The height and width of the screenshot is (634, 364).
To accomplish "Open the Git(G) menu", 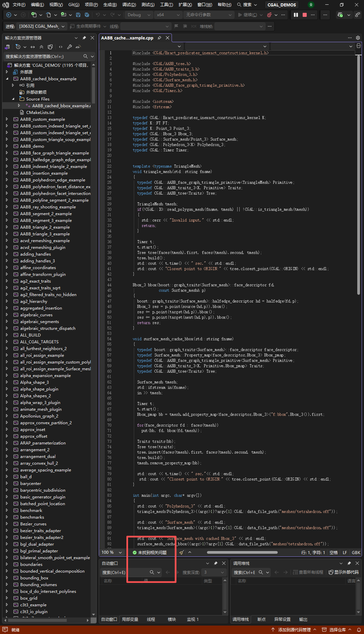I will (74, 5).
